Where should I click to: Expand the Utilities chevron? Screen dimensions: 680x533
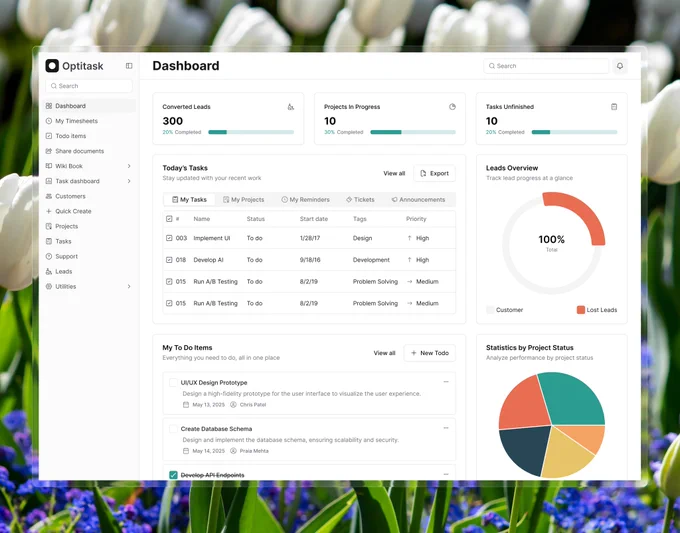pyautogui.click(x=129, y=286)
